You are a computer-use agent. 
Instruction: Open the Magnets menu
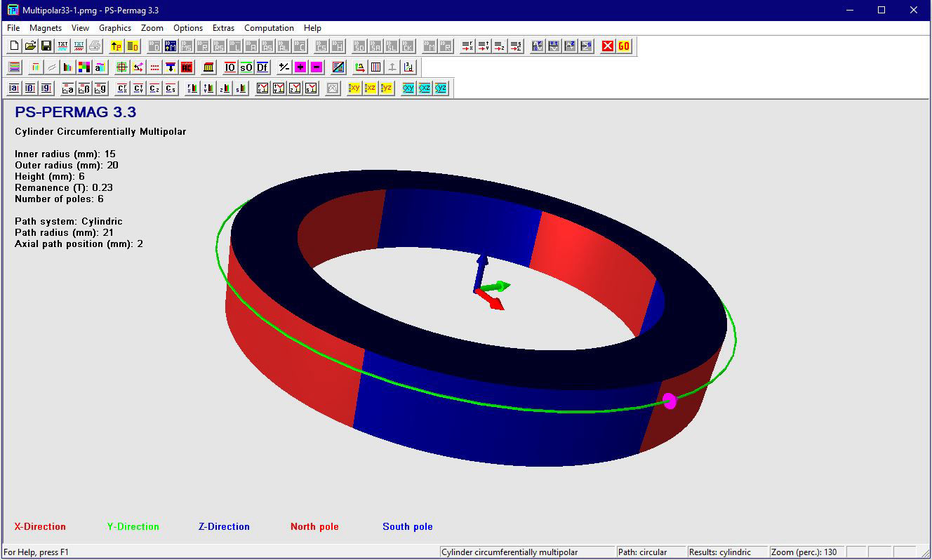coord(46,28)
